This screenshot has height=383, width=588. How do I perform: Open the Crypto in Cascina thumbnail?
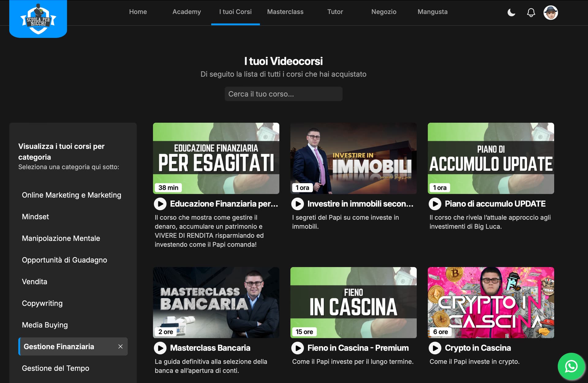pyautogui.click(x=491, y=302)
